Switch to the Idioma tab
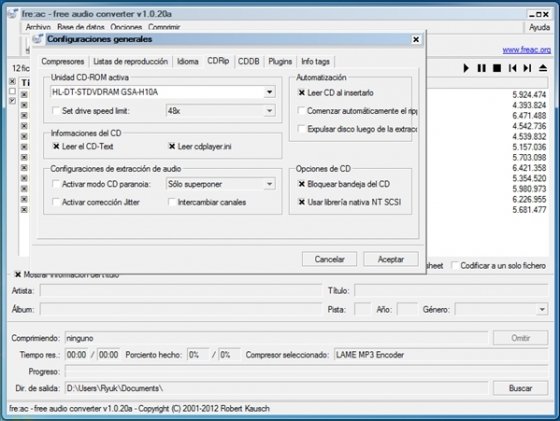 188,61
